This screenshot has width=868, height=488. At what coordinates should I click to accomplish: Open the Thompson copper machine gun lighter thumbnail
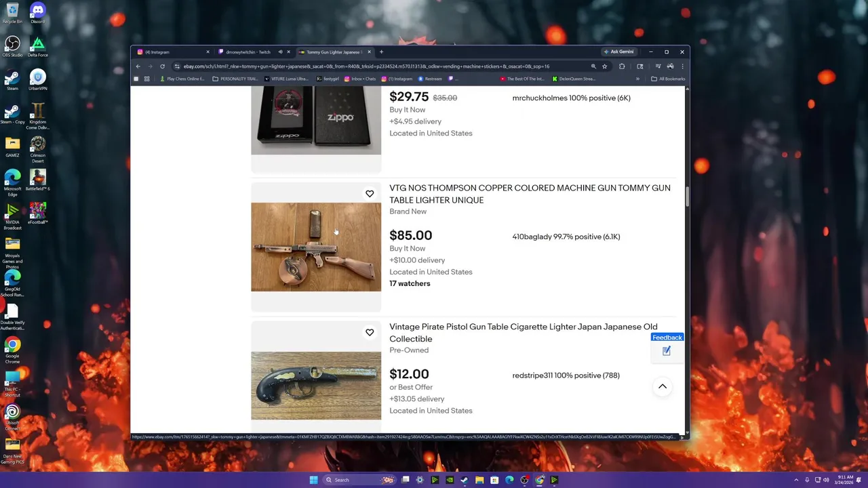[316, 247]
